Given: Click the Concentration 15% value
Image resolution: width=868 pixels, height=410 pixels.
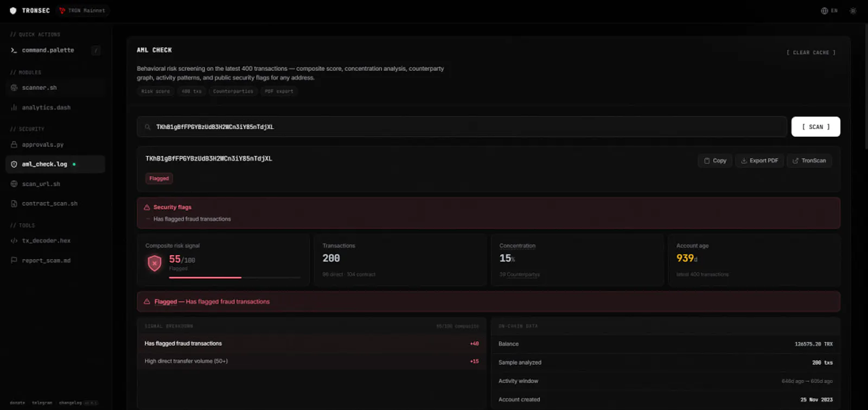Looking at the screenshot, I should tap(507, 258).
